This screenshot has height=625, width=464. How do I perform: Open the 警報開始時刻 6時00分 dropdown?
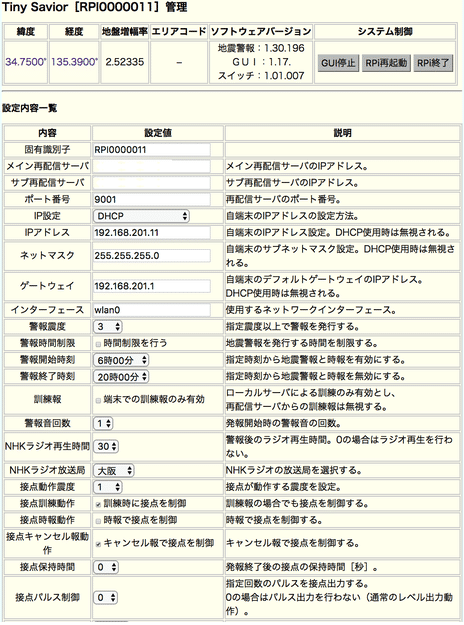[121, 360]
